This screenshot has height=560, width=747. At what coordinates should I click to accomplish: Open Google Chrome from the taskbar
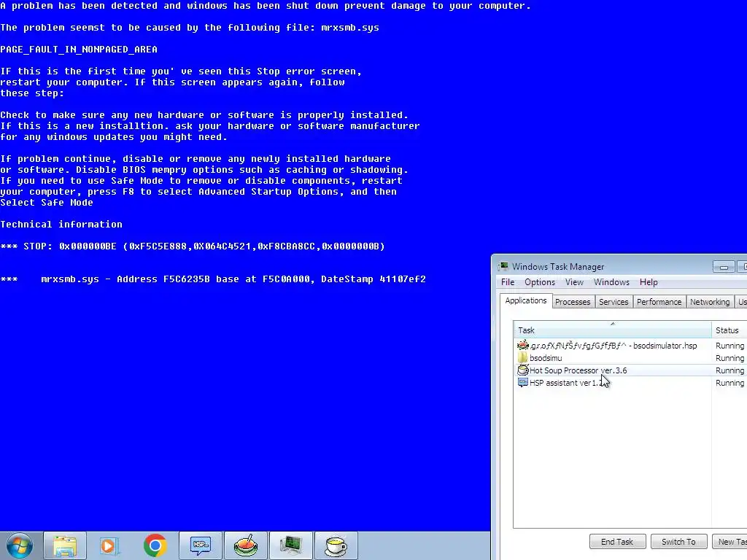coord(155,545)
